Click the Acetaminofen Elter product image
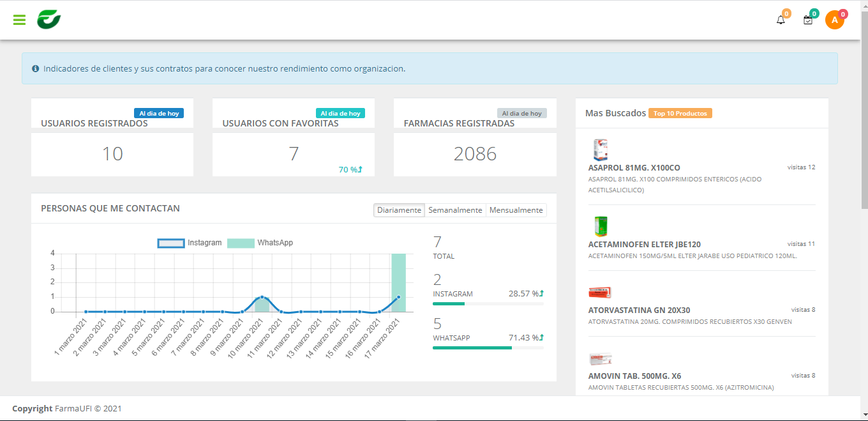 (599, 226)
